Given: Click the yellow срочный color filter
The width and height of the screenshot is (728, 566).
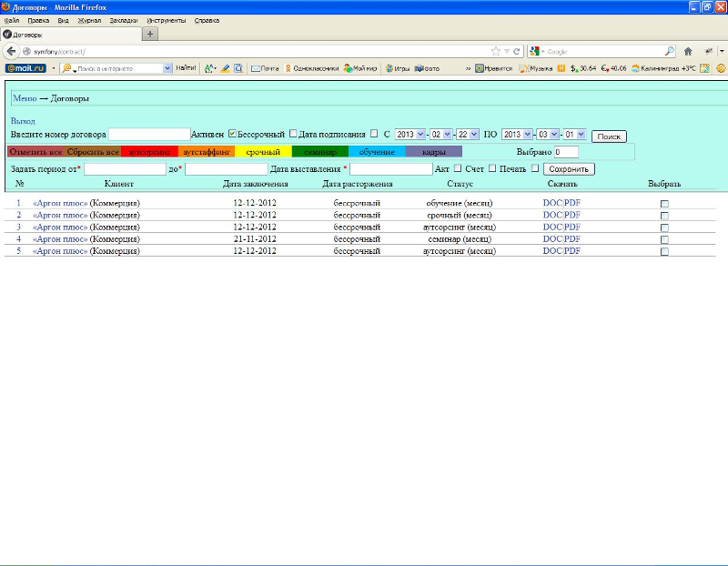Looking at the screenshot, I should (x=263, y=152).
